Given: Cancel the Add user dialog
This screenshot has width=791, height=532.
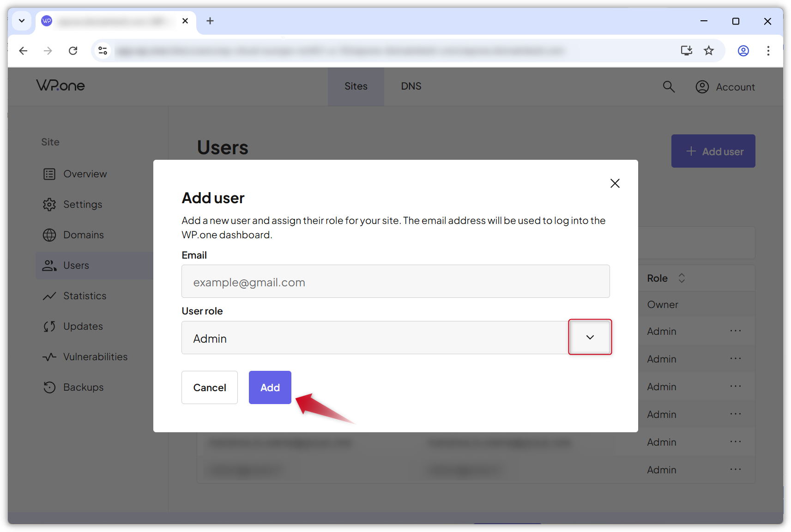Looking at the screenshot, I should point(210,387).
